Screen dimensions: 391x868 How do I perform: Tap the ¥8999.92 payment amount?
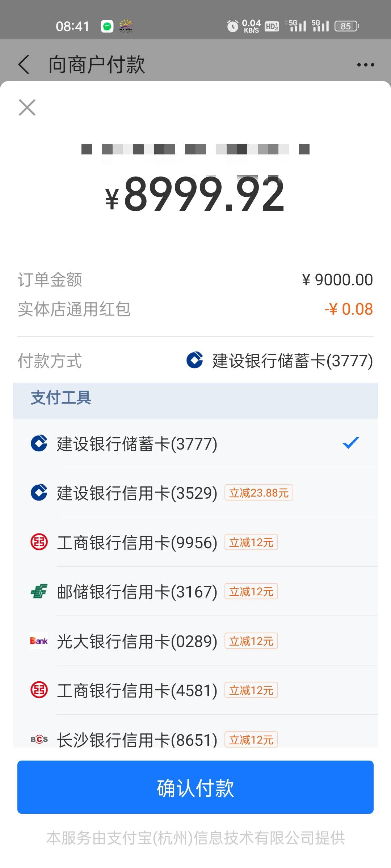(x=195, y=194)
